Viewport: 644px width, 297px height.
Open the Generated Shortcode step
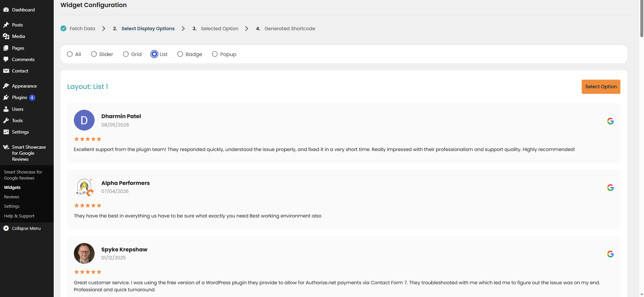(290, 29)
